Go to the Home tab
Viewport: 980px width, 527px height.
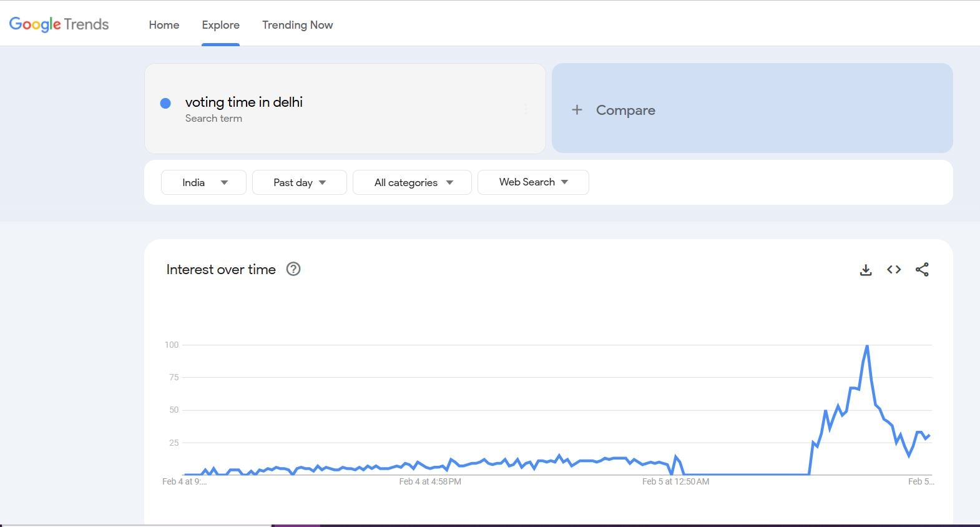[164, 25]
